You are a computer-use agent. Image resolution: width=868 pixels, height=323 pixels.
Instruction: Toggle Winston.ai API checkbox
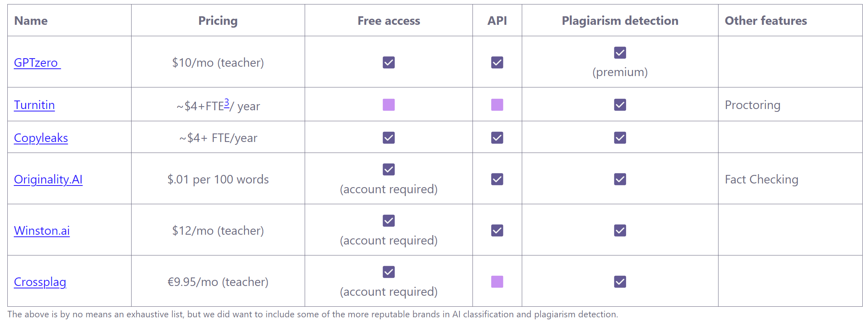pyautogui.click(x=497, y=230)
